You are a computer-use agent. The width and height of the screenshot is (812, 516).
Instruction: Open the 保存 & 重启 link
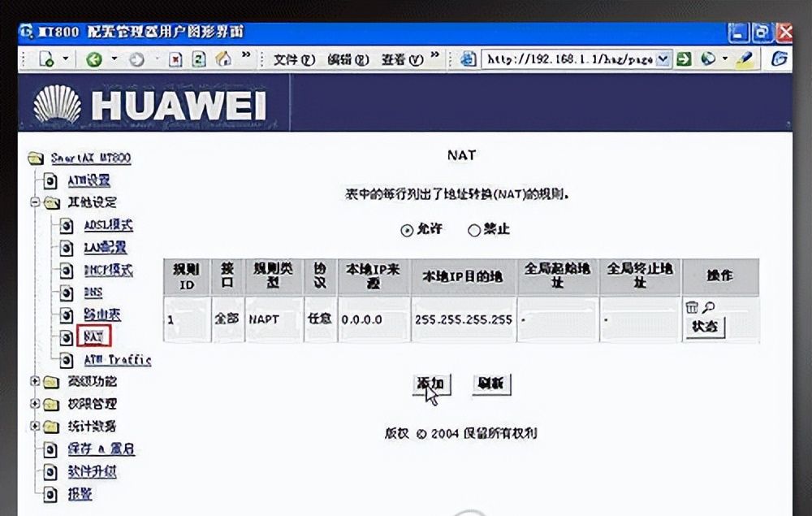click(101, 449)
